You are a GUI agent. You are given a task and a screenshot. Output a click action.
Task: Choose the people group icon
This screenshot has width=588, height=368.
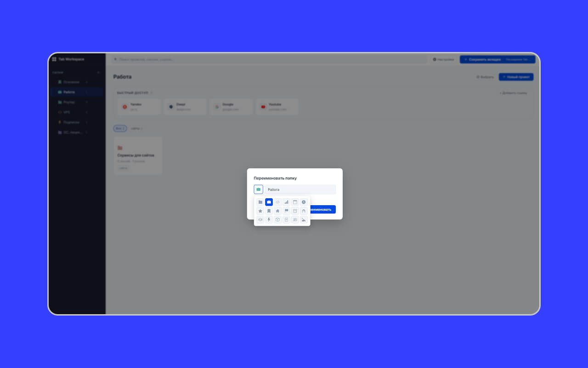(x=295, y=219)
